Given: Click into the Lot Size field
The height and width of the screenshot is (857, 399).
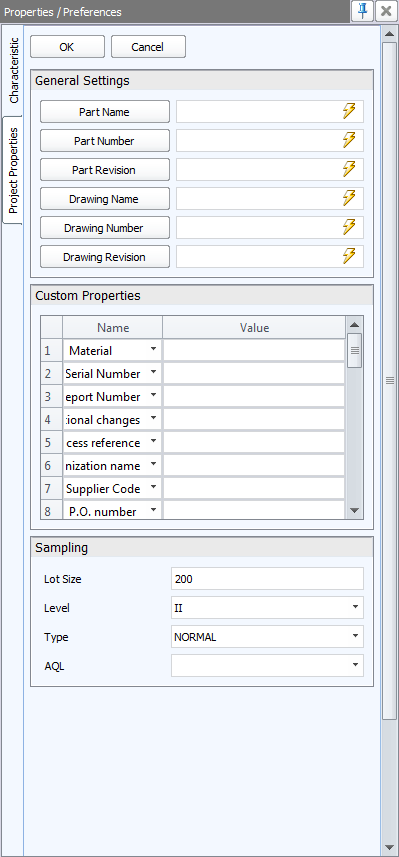Looking at the screenshot, I should tap(267, 579).
